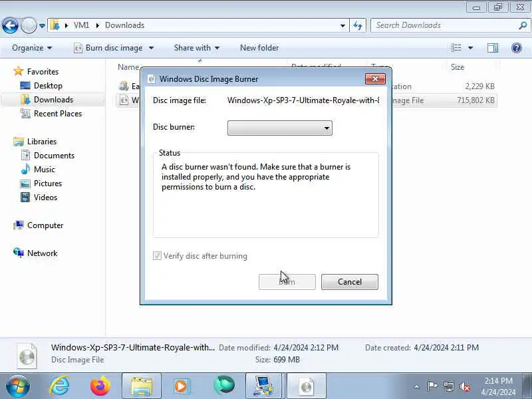The height and width of the screenshot is (399, 532).
Task: Launch Firefox from the taskbar
Action: tap(100, 386)
